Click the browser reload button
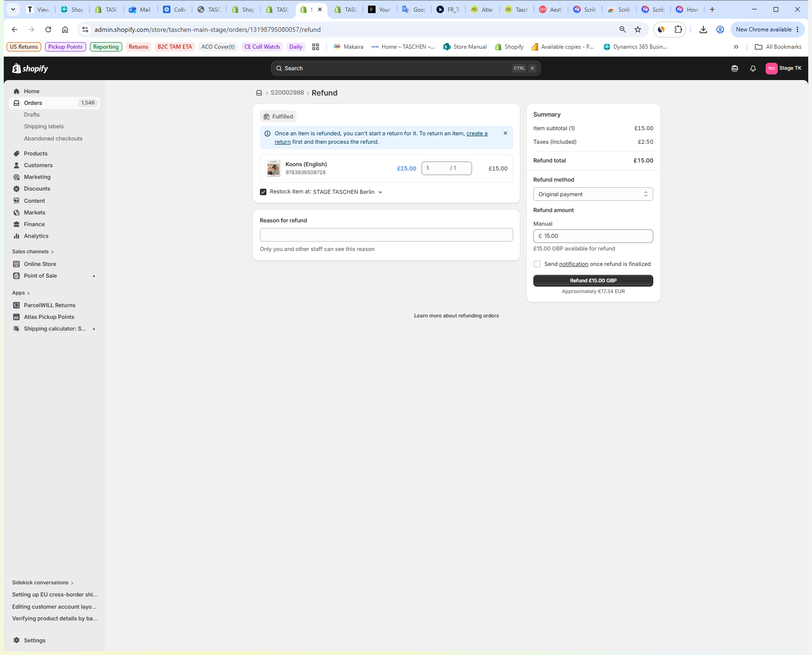 [48, 29]
